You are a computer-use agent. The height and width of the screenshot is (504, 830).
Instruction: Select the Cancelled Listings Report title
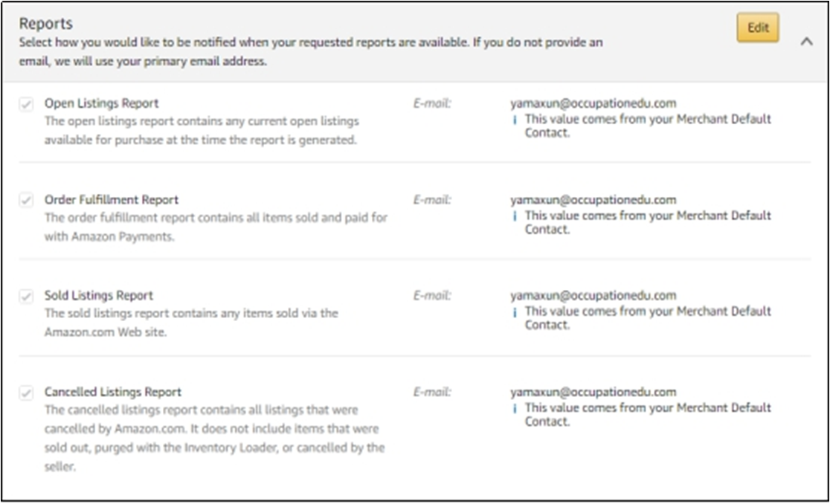[x=113, y=392]
